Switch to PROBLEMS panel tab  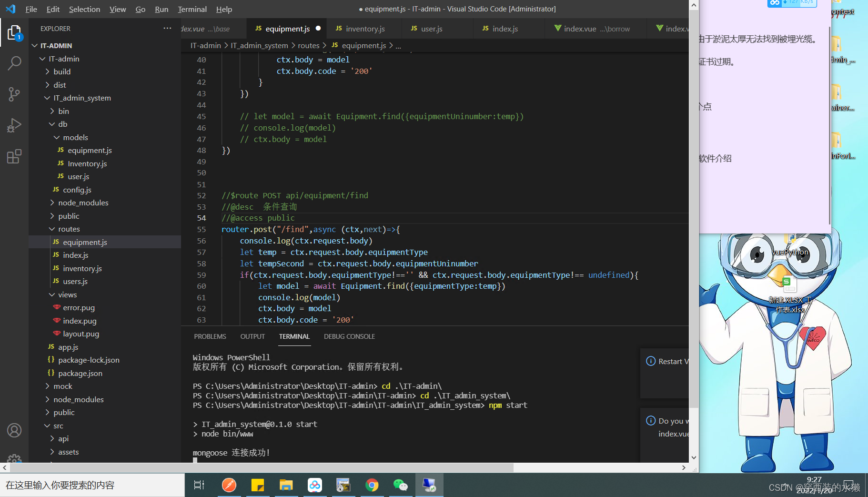pos(210,336)
